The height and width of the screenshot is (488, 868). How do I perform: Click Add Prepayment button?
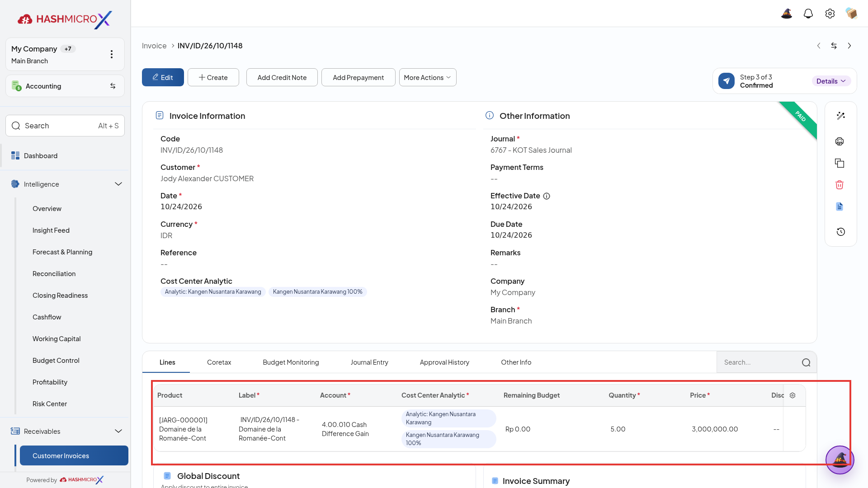pyautogui.click(x=359, y=77)
